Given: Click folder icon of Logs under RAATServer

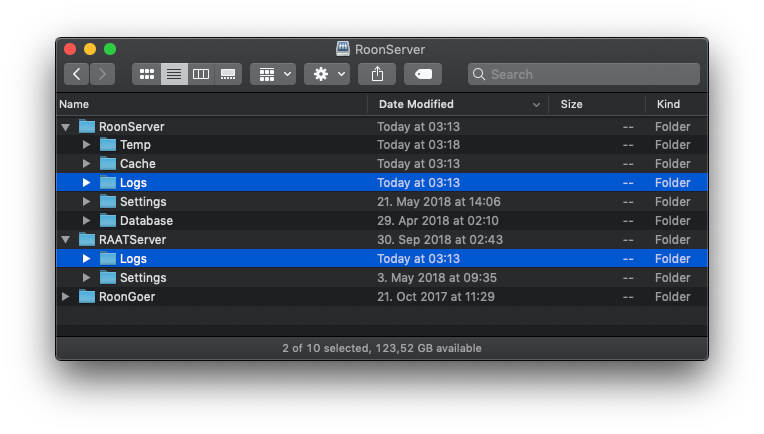Looking at the screenshot, I should point(108,259).
